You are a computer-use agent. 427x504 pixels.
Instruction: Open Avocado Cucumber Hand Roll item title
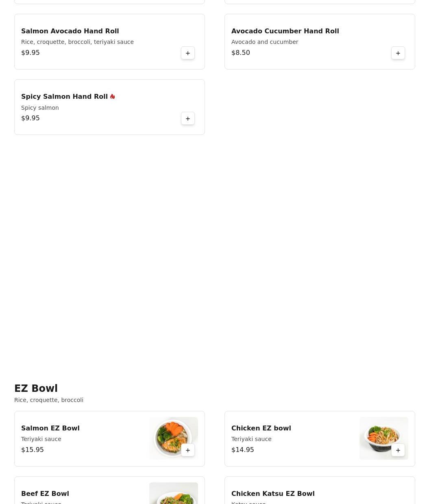click(285, 31)
